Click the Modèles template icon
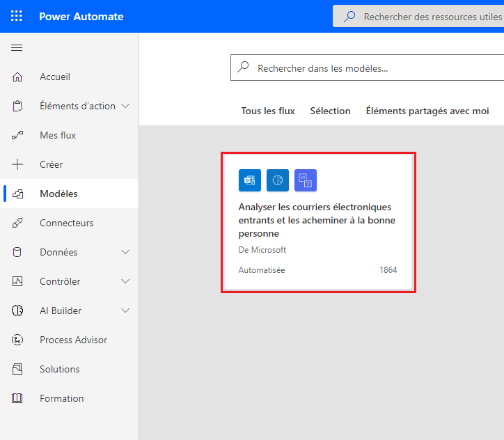This screenshot has height=440, width=504. [x=17, y=194]
